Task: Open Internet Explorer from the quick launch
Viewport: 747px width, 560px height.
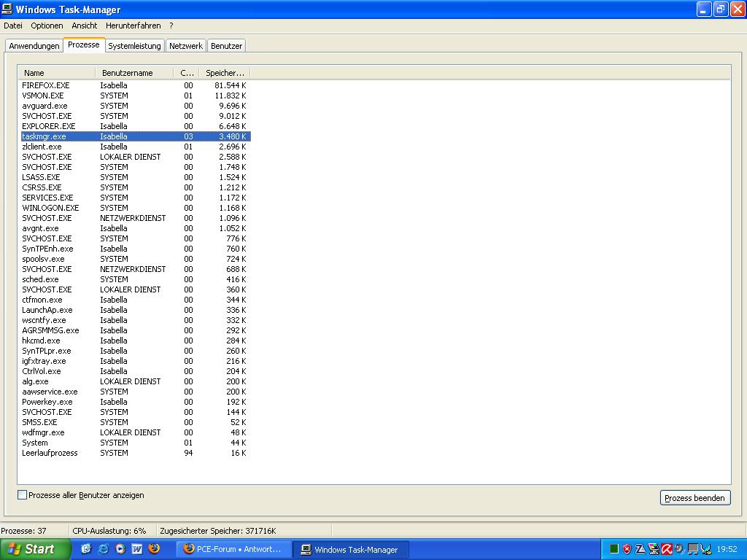Action: click(103, 549)
